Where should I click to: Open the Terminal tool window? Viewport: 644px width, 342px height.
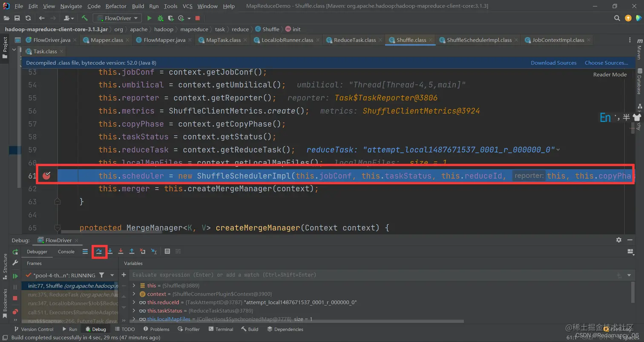[x=221, y=329]
